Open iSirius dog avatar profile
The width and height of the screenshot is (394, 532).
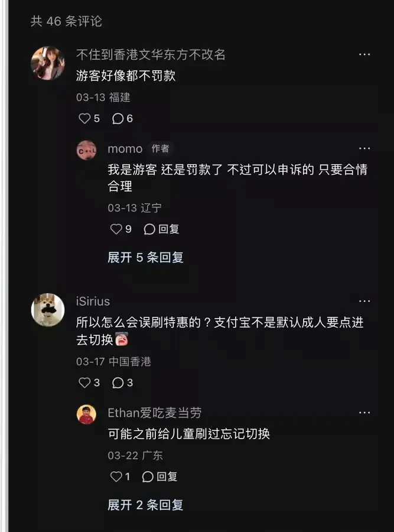point(48,310)
